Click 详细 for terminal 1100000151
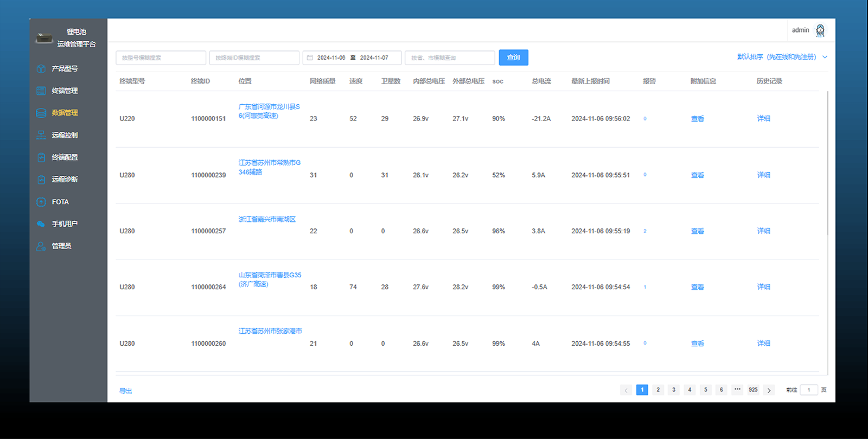Image resolution: width=868 pixels, height=439 pixels. 763,118
